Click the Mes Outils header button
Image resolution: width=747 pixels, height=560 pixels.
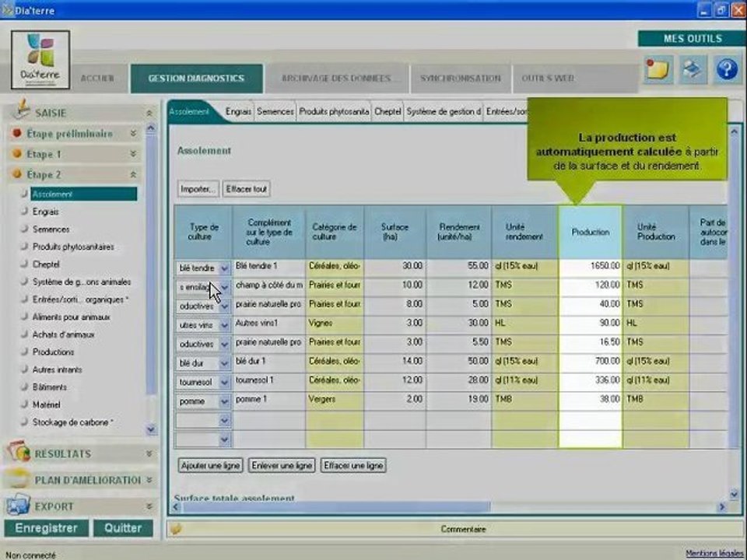[x=693, y=39]
